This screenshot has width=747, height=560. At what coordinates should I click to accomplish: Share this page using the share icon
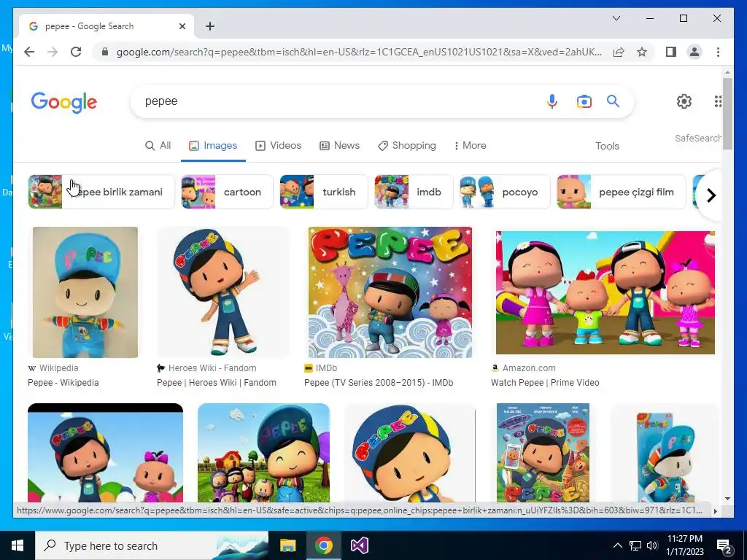point(619,52)
